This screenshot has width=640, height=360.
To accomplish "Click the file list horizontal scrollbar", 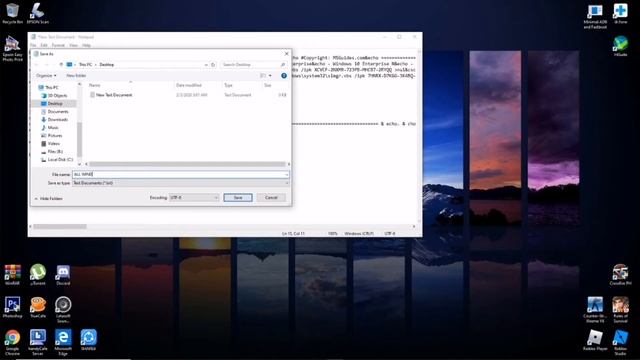I will click(187, 164).
